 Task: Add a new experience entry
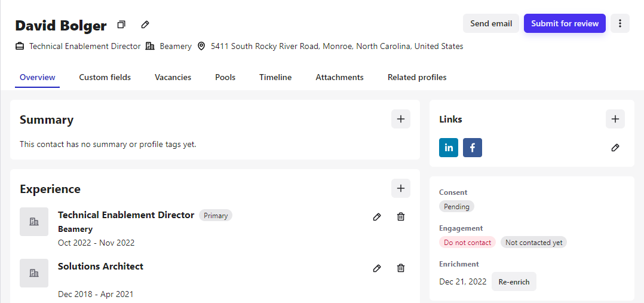tap(401, 188)
